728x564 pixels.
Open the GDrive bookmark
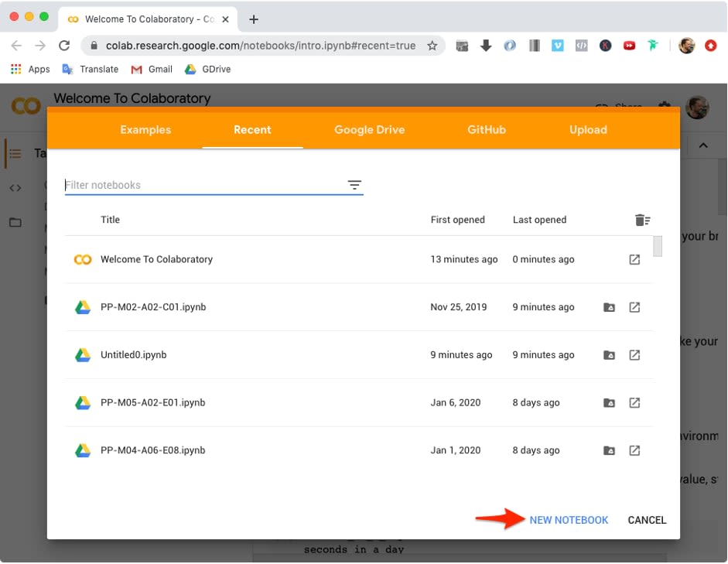[x=207, y=69]
